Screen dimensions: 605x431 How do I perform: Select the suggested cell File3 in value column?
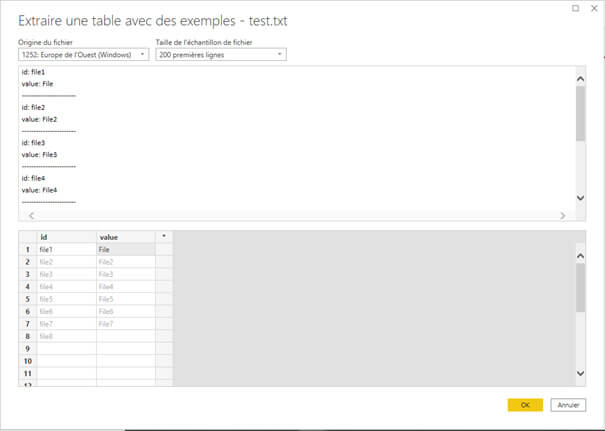(x=126, y=274)
